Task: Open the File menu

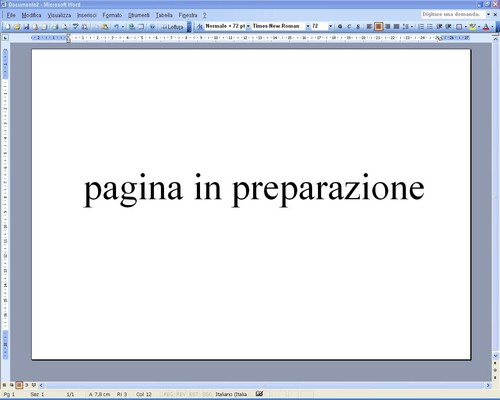Action: 11,15
